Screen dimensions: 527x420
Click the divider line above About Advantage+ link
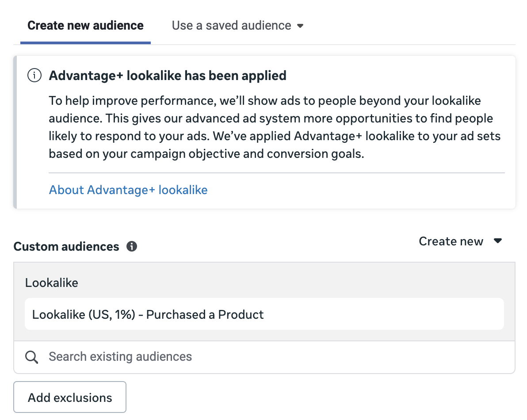tap(276, 173)
